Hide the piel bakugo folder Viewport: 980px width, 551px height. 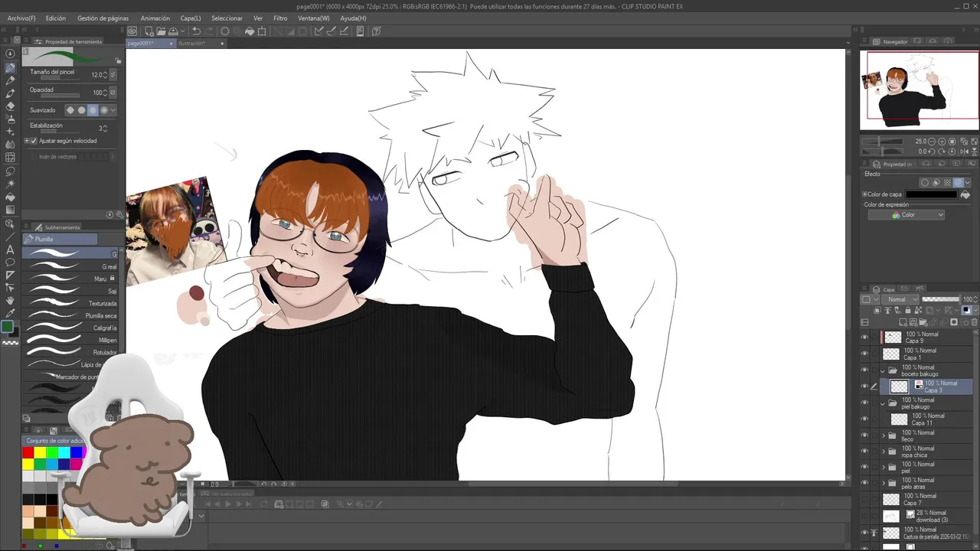pos(864,403)
